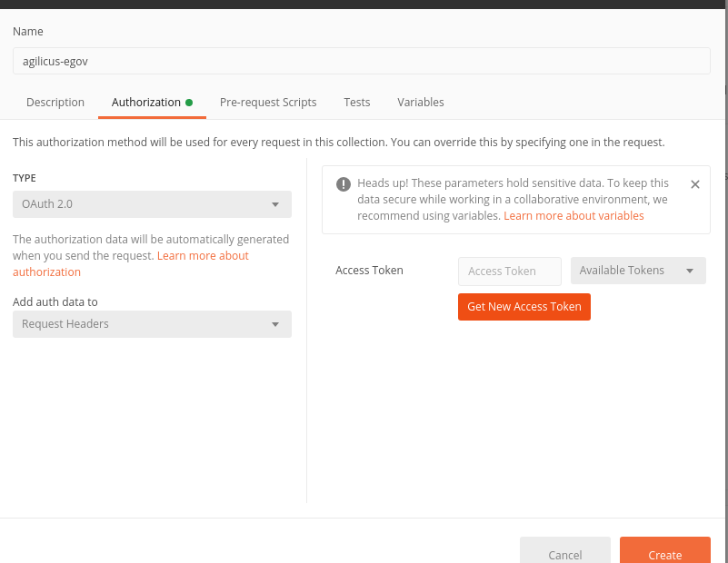The image size is (728, 563).
Task: Click the Heads up info icon
Action: [344, 183]
